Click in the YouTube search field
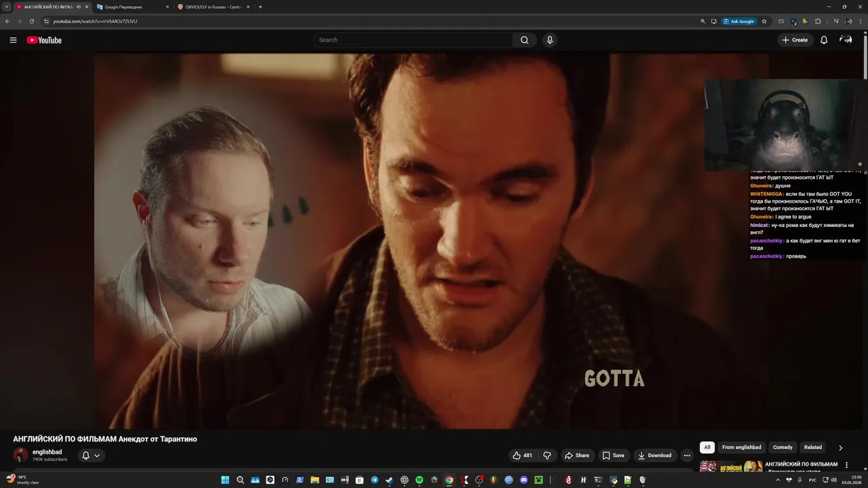 pyautogui.click(x=414, y=40)
